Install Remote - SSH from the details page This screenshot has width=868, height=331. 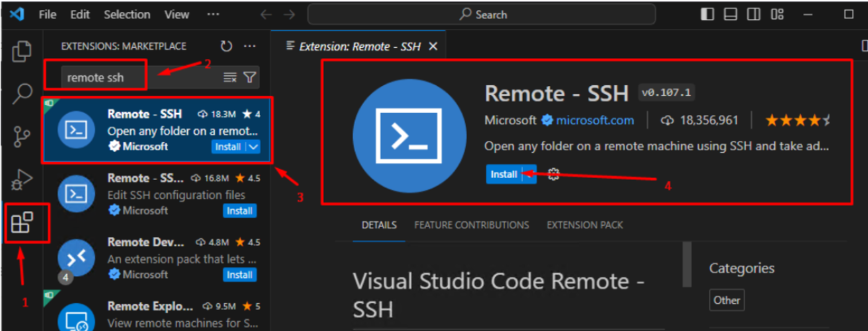[x=504, y=174]
